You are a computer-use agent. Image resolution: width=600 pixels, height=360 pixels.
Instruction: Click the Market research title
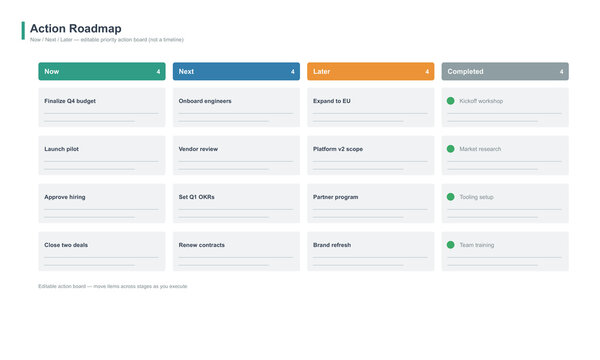tap(480, 149)
